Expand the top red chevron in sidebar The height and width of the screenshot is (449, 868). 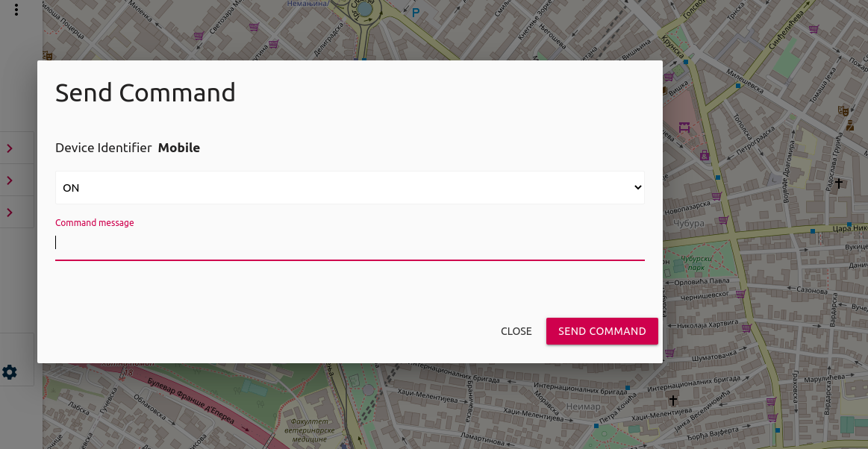coord(10,148)
